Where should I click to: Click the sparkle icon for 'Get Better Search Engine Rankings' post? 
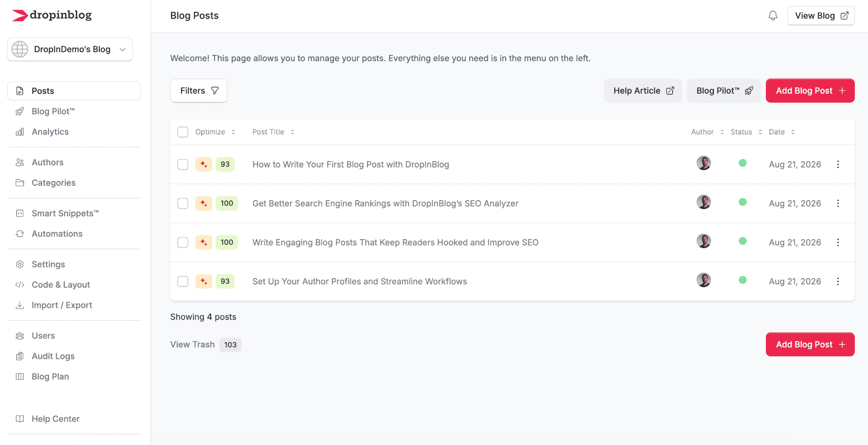pos(204,203)
